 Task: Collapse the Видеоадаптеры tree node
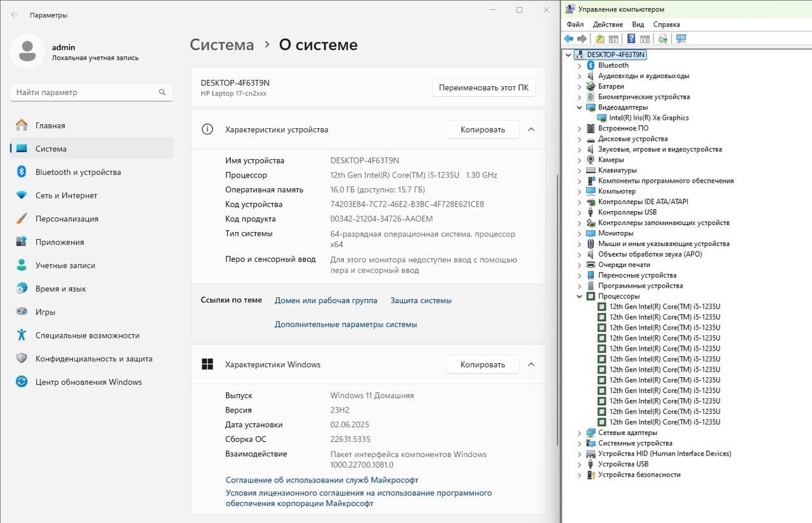(x=579, y=107)
